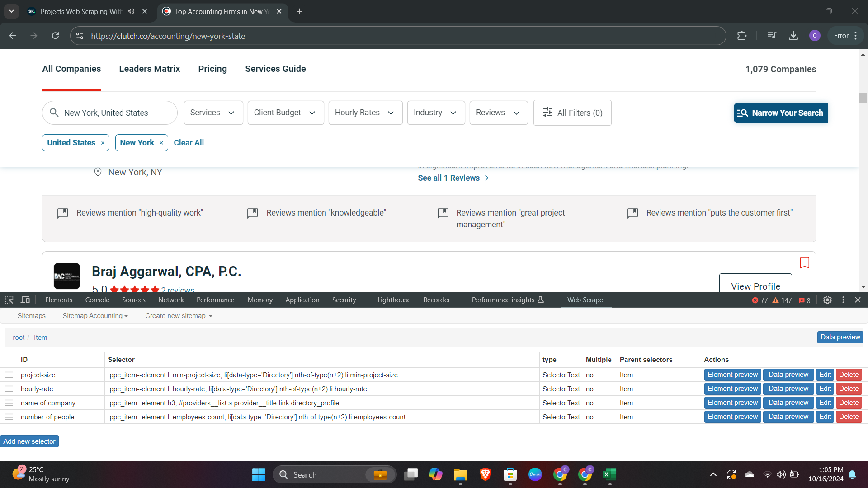The height and width of the screenshot is (488, 868).
Task: Click the browser back arrow
Action: [x=13, y=36]
